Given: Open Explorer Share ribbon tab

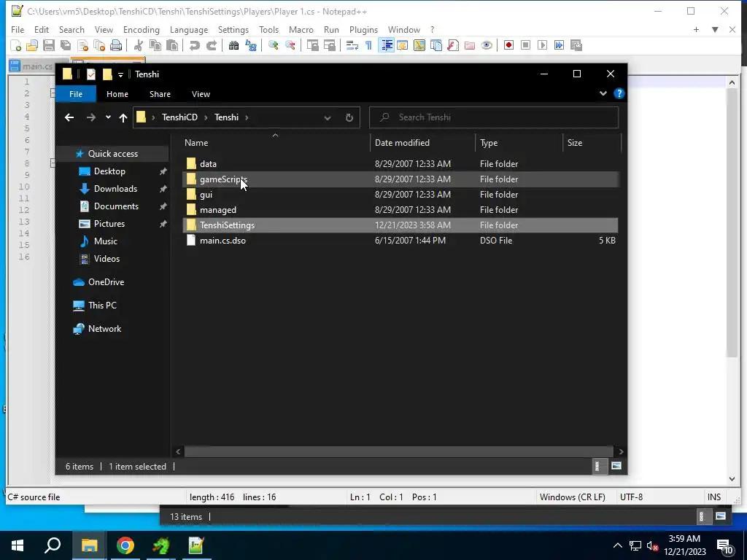Looking at the screenshot, I should tap(160, 94).
